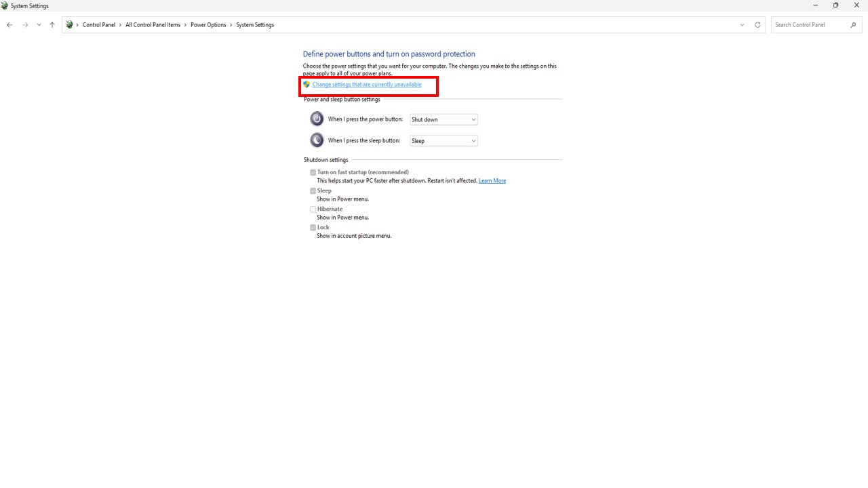This screenshot has height=488, width=868.
Task: Click the Back navigation arrow
Action: pos(9,25)
